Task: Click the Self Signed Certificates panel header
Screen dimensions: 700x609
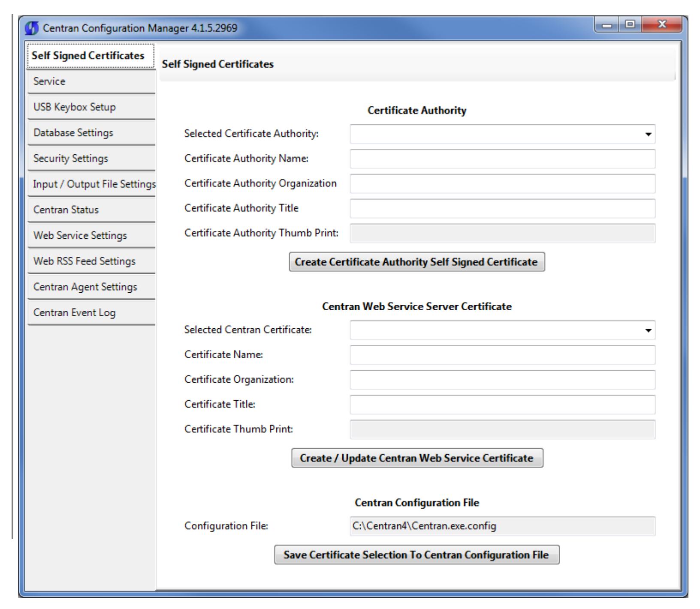Action: coord(218,64)
